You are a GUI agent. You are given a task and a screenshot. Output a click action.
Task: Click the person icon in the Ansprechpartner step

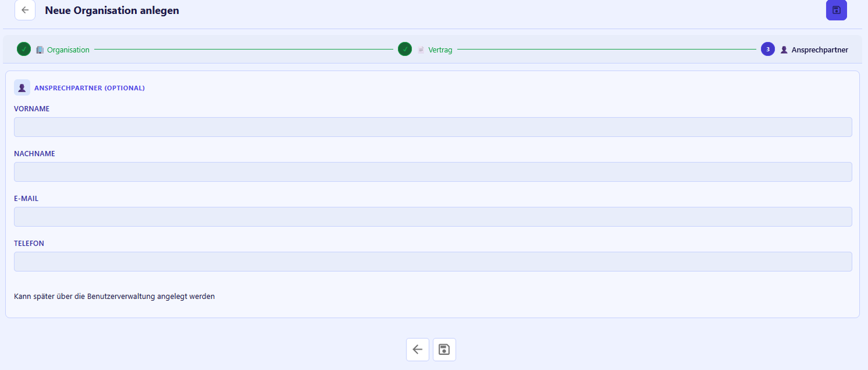pyautogui.click(x=784, y=50)
